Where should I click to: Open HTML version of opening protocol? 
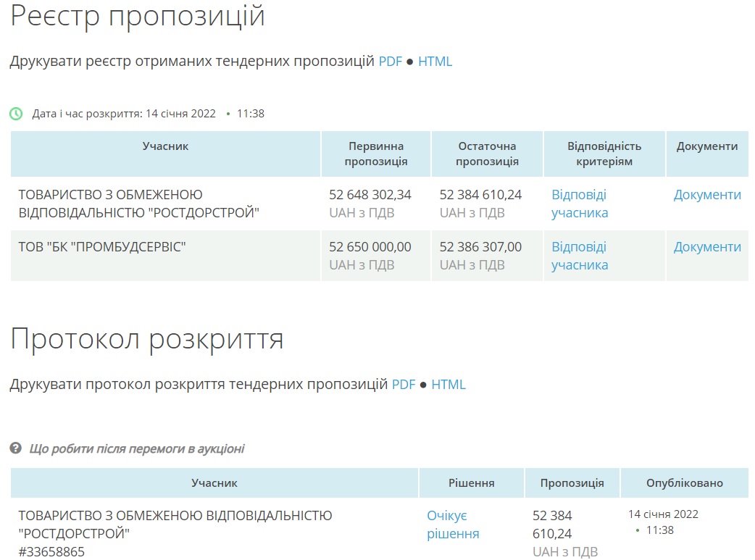(x=449, y=385)
